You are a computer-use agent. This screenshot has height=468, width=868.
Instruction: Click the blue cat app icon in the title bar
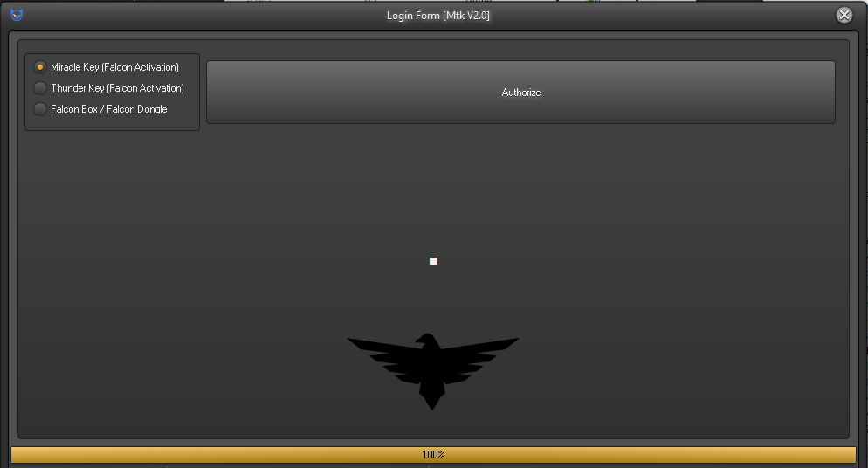(x=17, y=15)
